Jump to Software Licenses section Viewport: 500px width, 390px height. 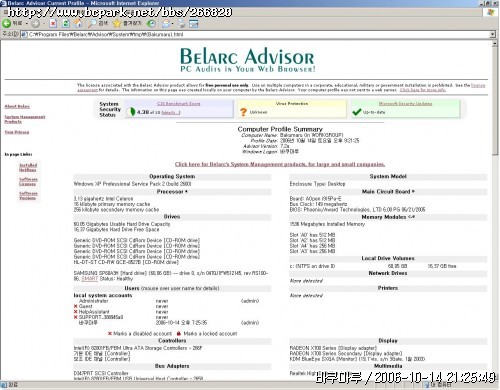[x=28, y=182]
